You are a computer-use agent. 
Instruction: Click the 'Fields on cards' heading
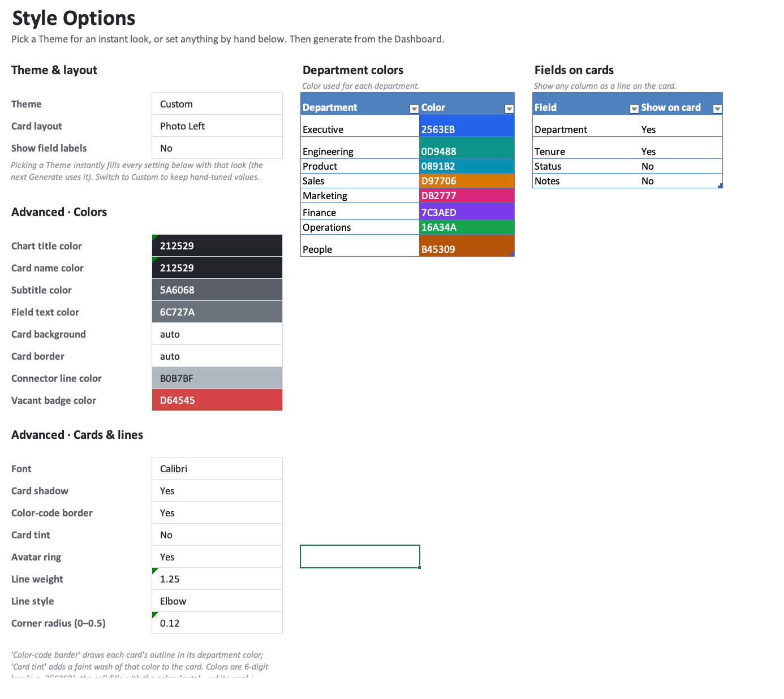574,70
